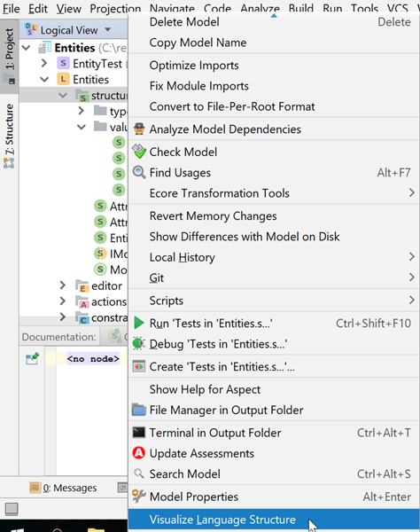This screenshot has width=420, height=532.
Task: Select the Mo concept node in tree
Action: [x=111, y=270]
